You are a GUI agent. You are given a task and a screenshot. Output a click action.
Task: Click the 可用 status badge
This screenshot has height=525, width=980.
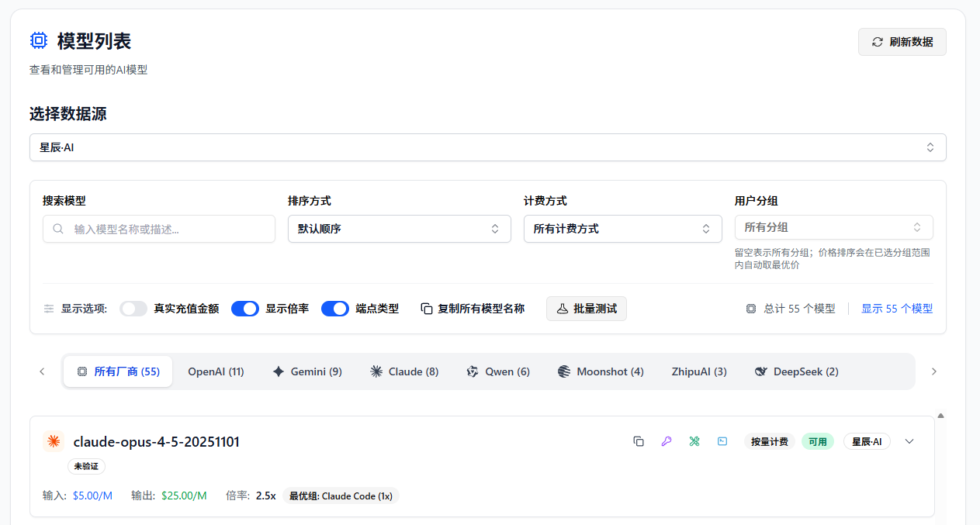[818, 441]
